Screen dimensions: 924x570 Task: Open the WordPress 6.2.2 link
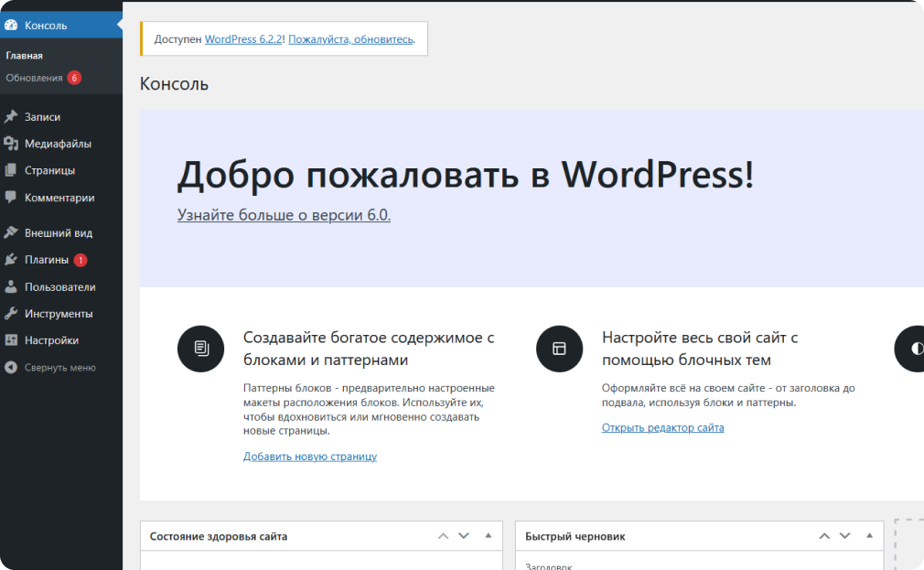pos(244,39)
